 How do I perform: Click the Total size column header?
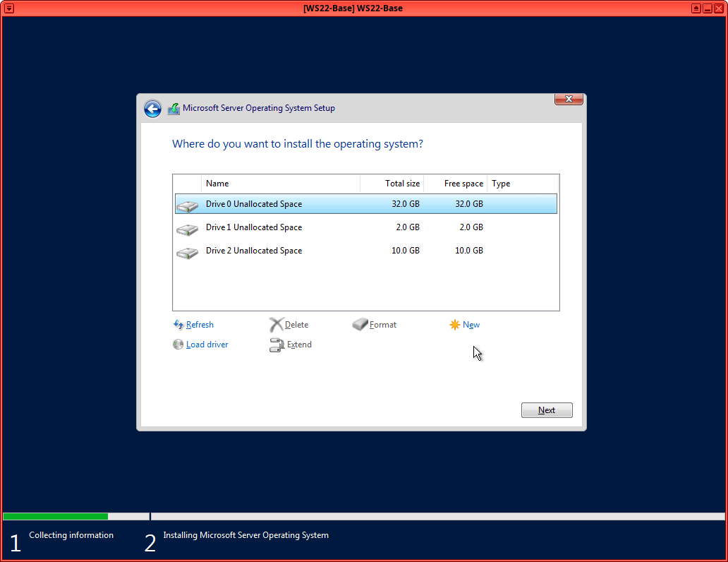[x=392, y=184]
